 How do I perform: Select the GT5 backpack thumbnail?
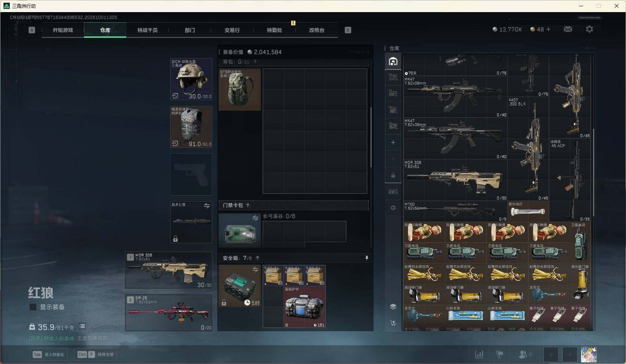[x=240, y=89]
